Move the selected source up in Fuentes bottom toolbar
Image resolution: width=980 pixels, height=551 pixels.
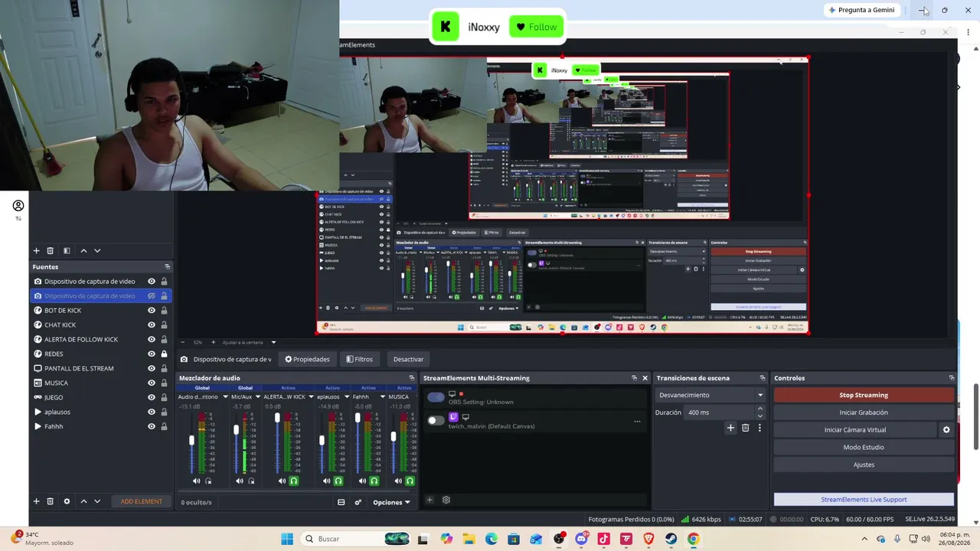coord(83,501)
